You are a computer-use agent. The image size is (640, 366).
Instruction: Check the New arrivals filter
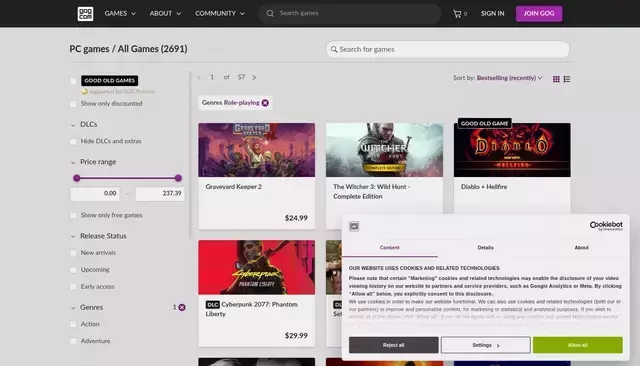tap(73, 253)
